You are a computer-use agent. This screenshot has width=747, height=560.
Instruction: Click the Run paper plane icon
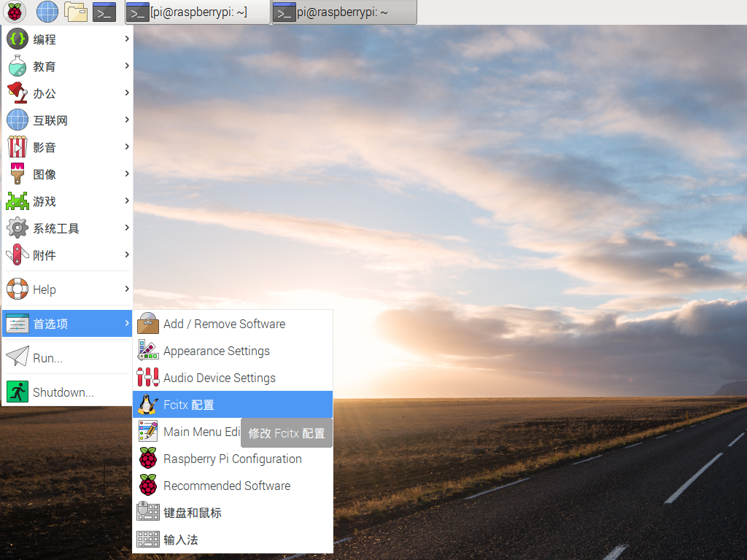click(18, 356)
